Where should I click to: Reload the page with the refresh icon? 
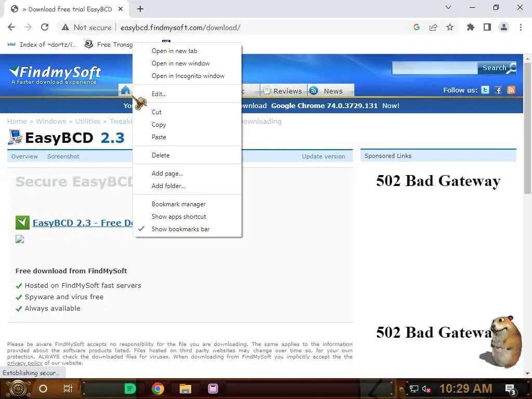click(x=45, y=28)
